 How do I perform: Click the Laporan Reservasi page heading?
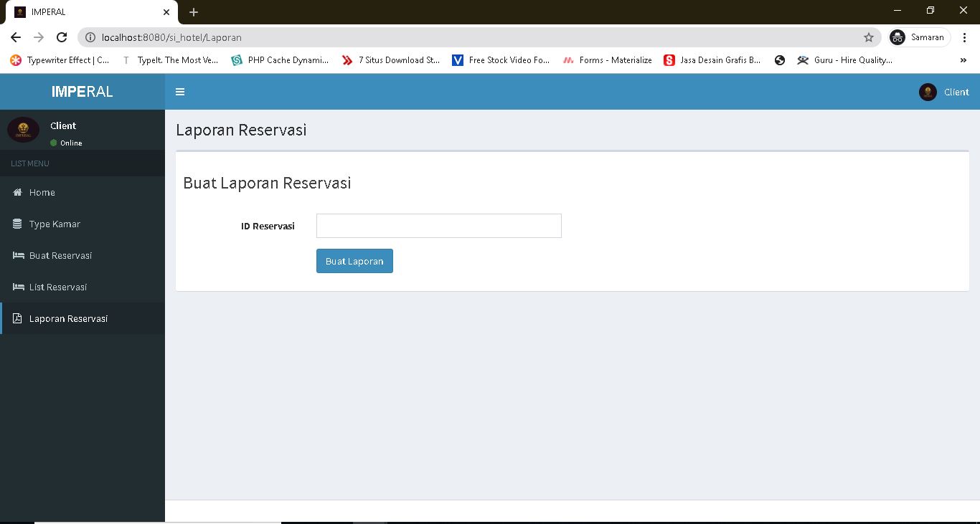(241, 130)
